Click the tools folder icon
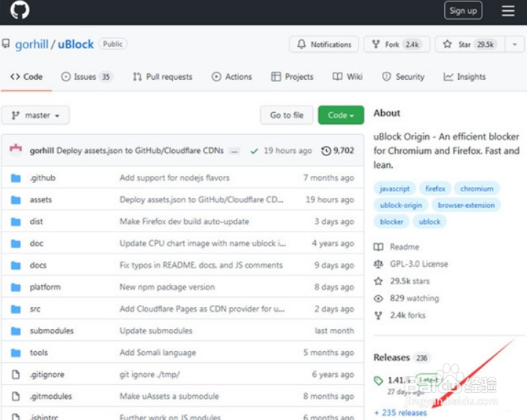Screen dimensions: 527x420 click(15, 353)
